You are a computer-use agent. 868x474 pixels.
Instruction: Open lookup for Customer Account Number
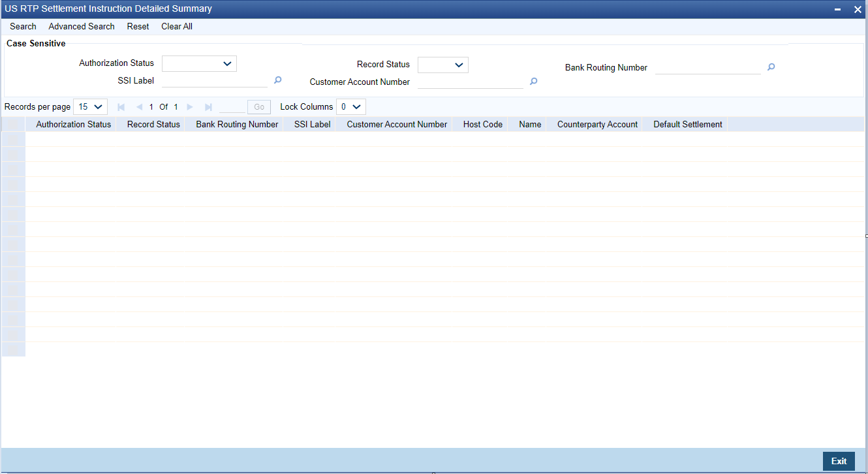[533, 82]
